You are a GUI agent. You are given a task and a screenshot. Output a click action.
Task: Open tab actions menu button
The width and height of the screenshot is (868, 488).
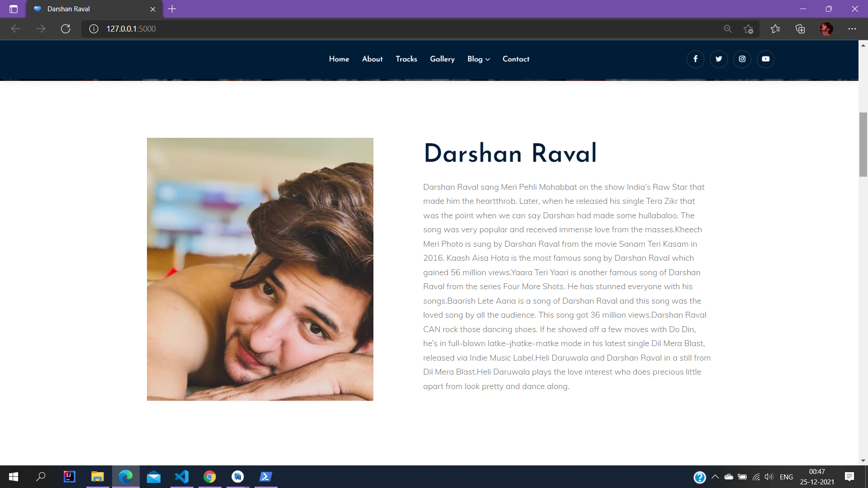point(14,9)
